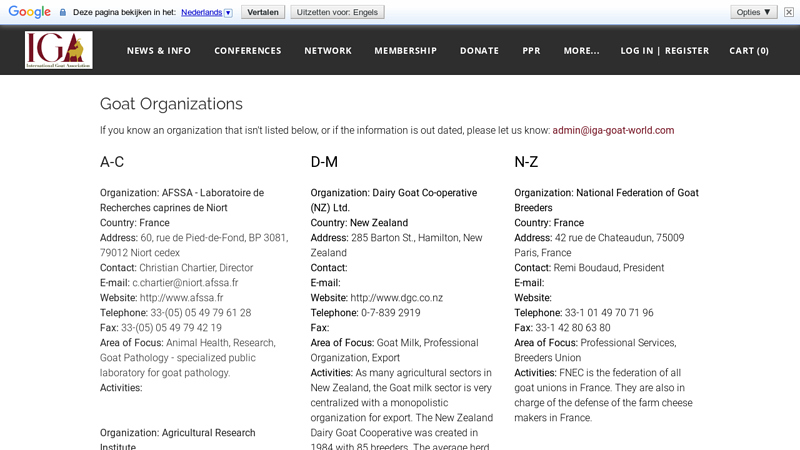
Task: Click the LOG IN link
Action: pyautogui.click(x=636, y=51)
